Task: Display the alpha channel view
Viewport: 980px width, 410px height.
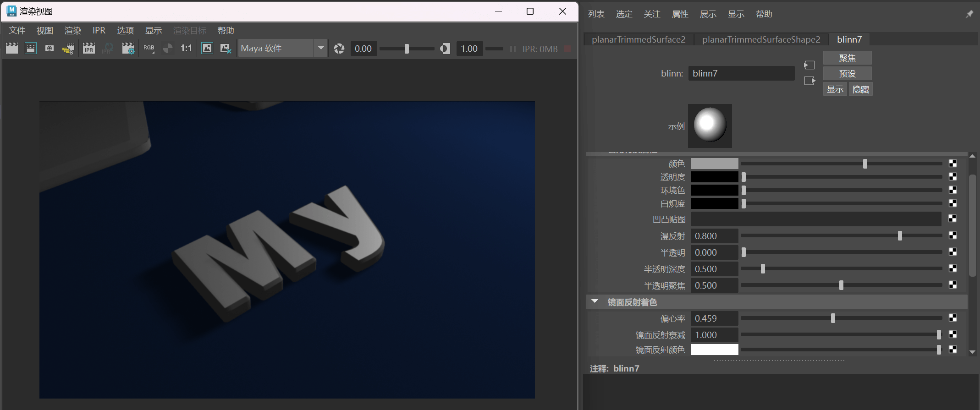Action: [168, 48]
